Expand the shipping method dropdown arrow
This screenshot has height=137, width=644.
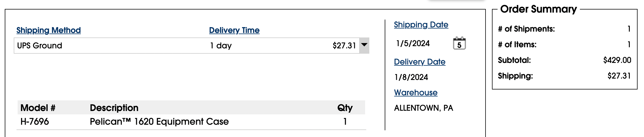(x=364, y=45)
